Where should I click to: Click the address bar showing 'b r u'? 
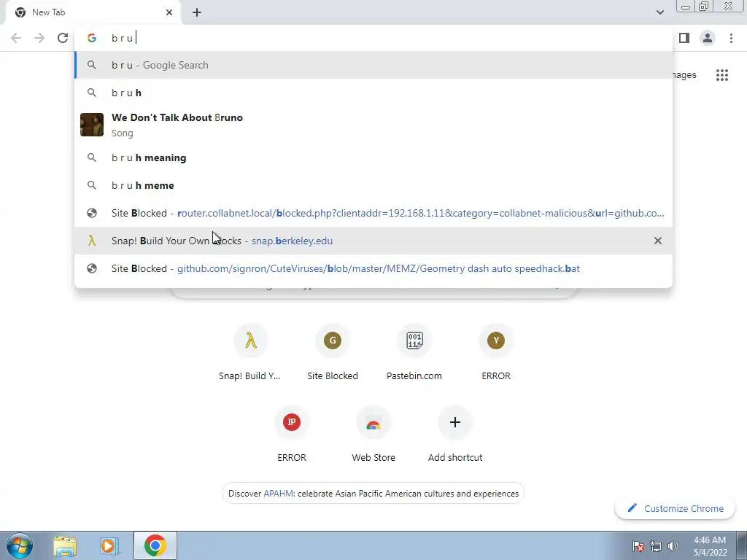[373, 38]
